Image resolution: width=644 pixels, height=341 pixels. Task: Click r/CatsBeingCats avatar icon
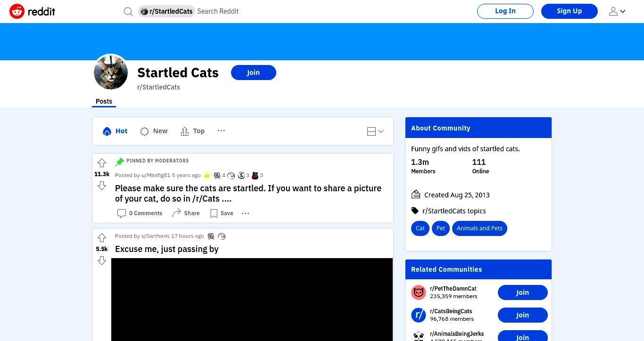(x=419, y=315)
